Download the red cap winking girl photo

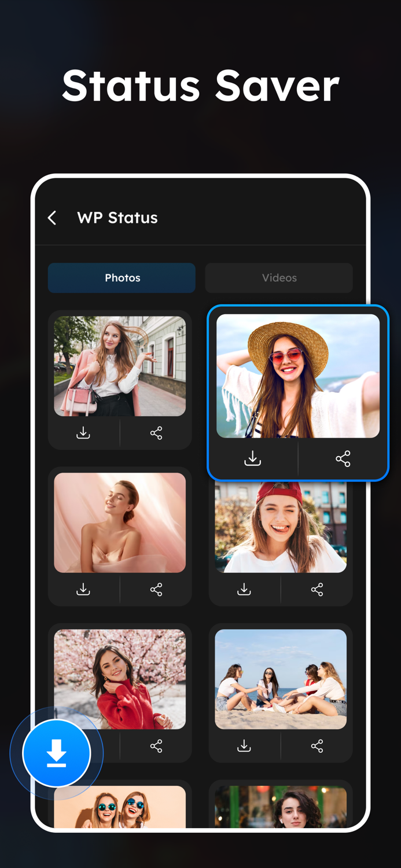(244, 589)
